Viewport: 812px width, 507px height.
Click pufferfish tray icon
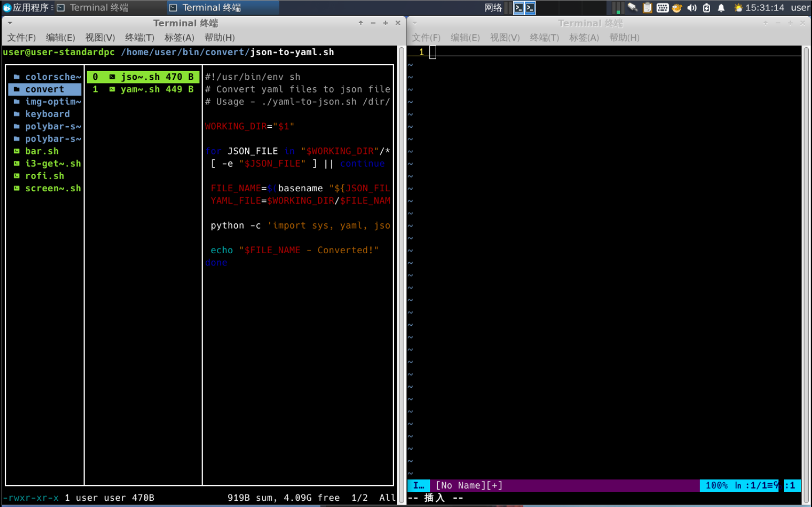click(677, 7)
